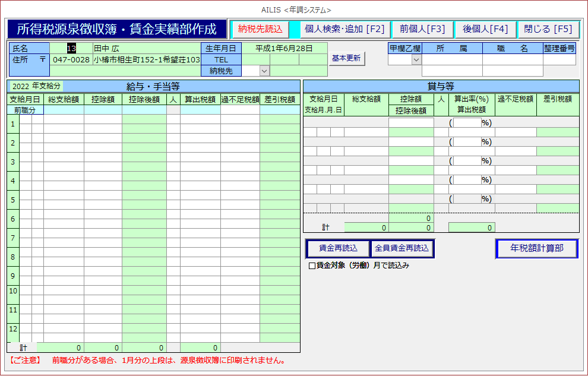Enable 賃金対象（労働）月で読込み checkbox
This screenshot has width=588, height=376.
pos(312,266)
